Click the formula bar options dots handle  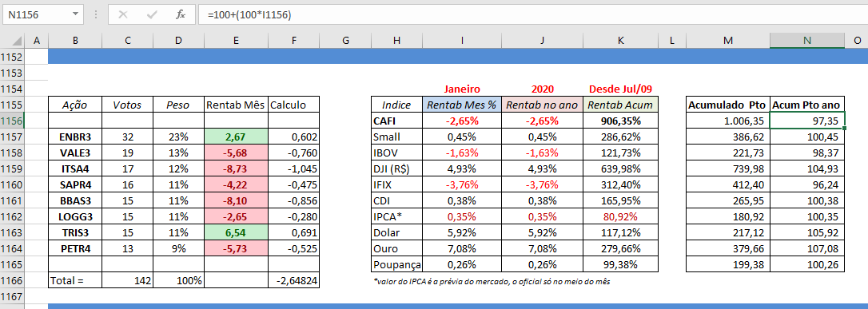(x=97, y=15)
